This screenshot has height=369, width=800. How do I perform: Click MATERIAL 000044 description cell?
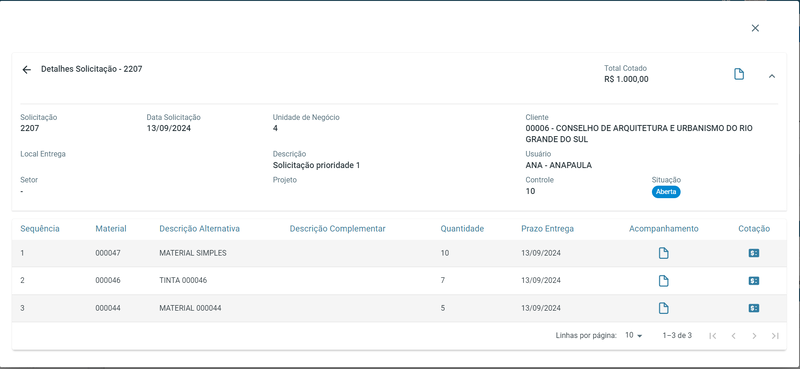coord(190,308)
